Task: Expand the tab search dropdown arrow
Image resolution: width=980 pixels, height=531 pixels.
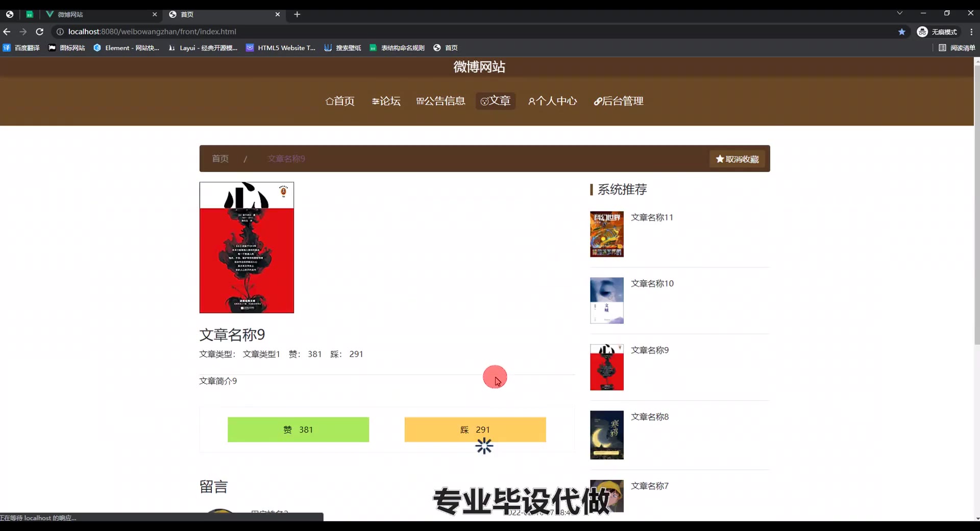Action: click(x=900, y=13)
